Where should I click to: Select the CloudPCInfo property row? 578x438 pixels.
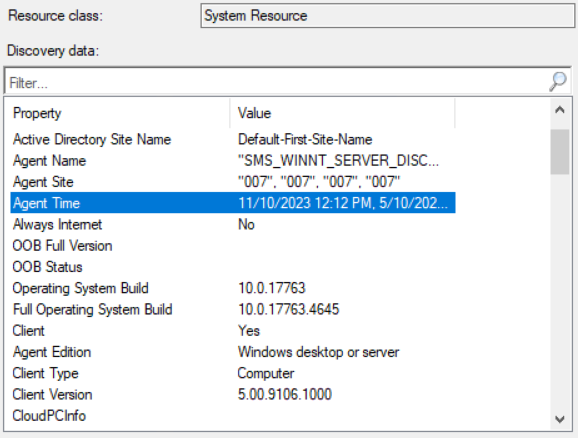233,416
